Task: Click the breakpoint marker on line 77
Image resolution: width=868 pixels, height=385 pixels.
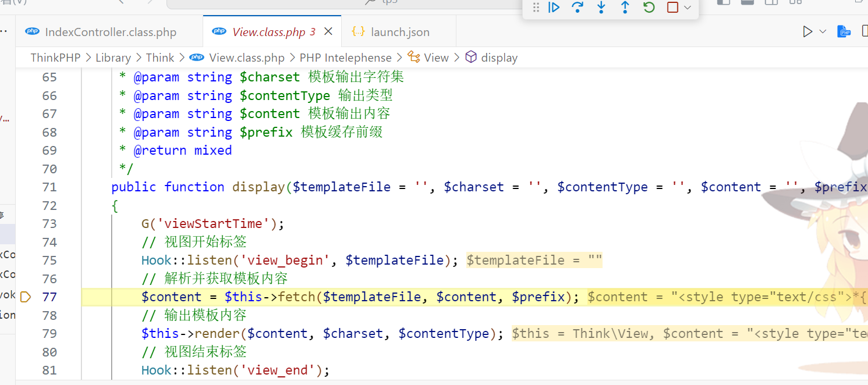Action: click(25, 297)
